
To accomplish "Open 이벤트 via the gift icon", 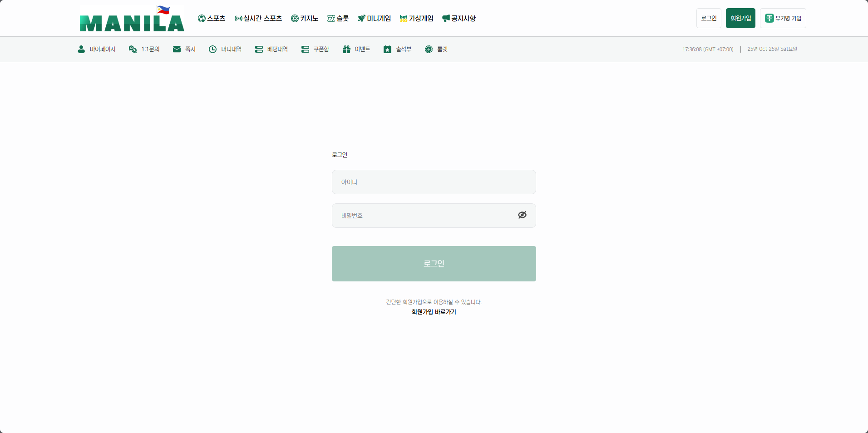I will pos(346,49).
